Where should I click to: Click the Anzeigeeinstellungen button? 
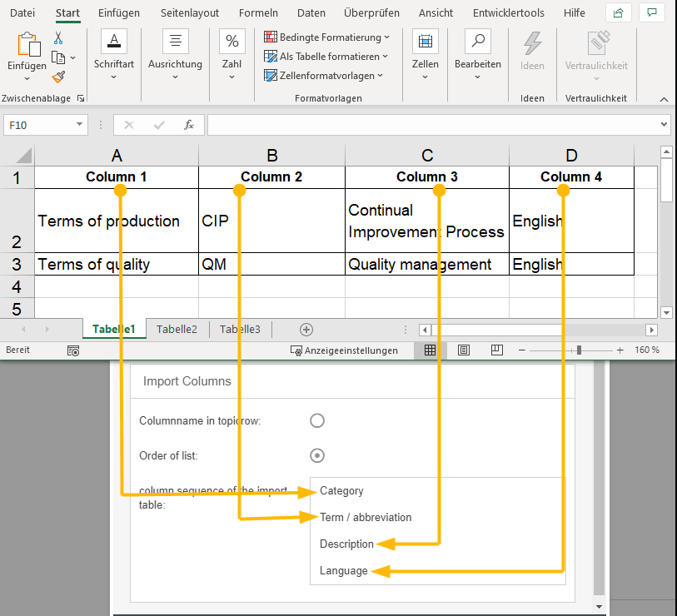pyautogui.click(x=344, y=350)
